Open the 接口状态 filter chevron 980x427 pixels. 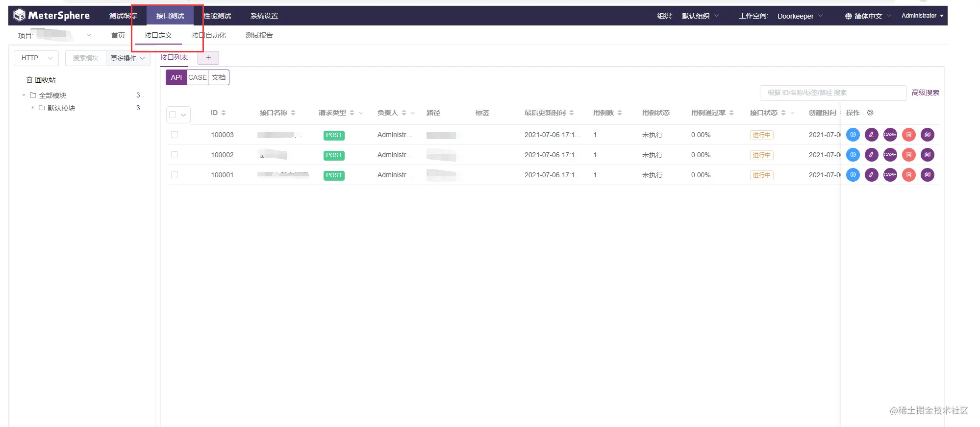coord(792,113)
